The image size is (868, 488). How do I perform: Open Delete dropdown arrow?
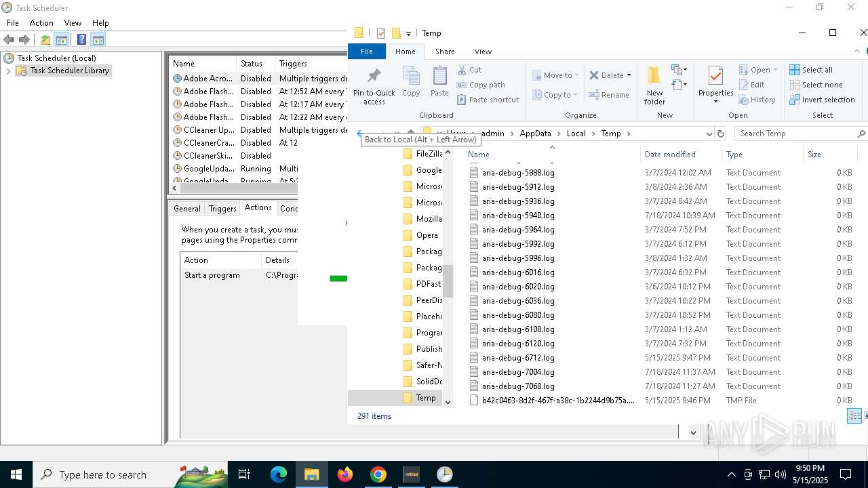pyautogui.click(x=629, y=75)
